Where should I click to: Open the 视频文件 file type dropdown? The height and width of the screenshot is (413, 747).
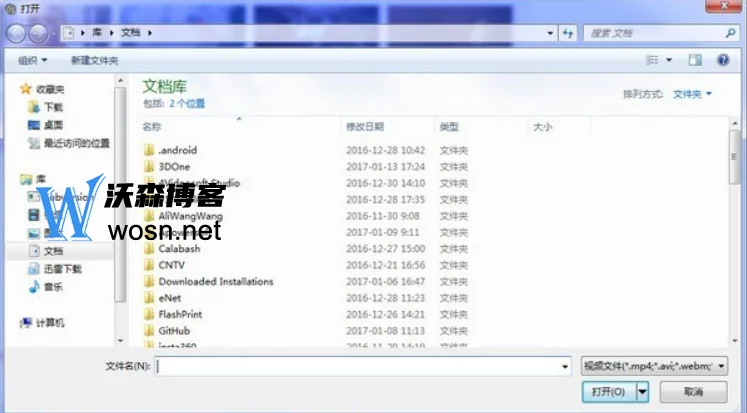[x=654, y=366]
